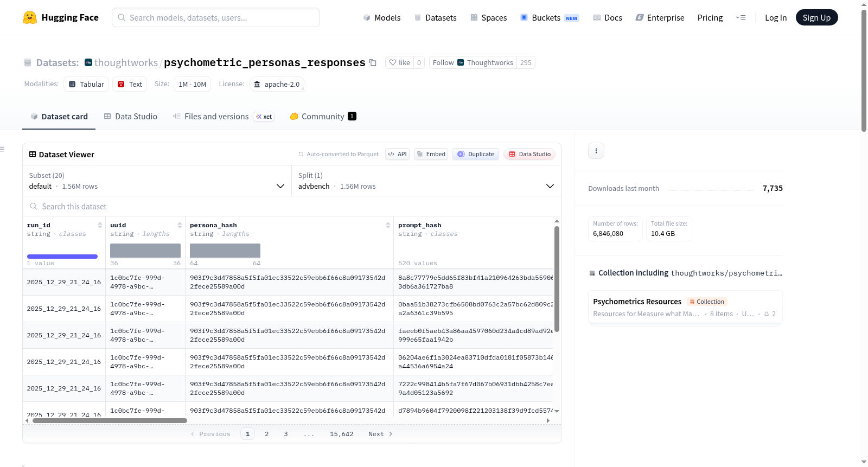Click the 1M - 10M size tag
The image size is (868, 467).
[193, 84]
